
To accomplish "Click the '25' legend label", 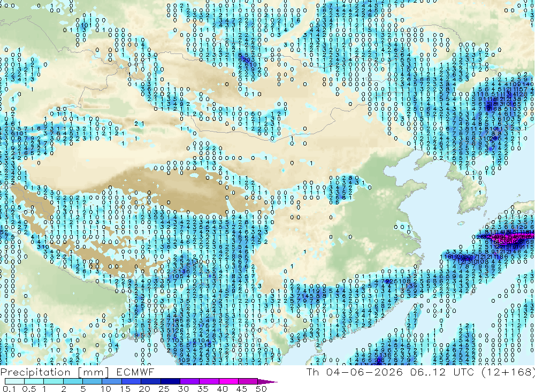I will pos(164,389).
